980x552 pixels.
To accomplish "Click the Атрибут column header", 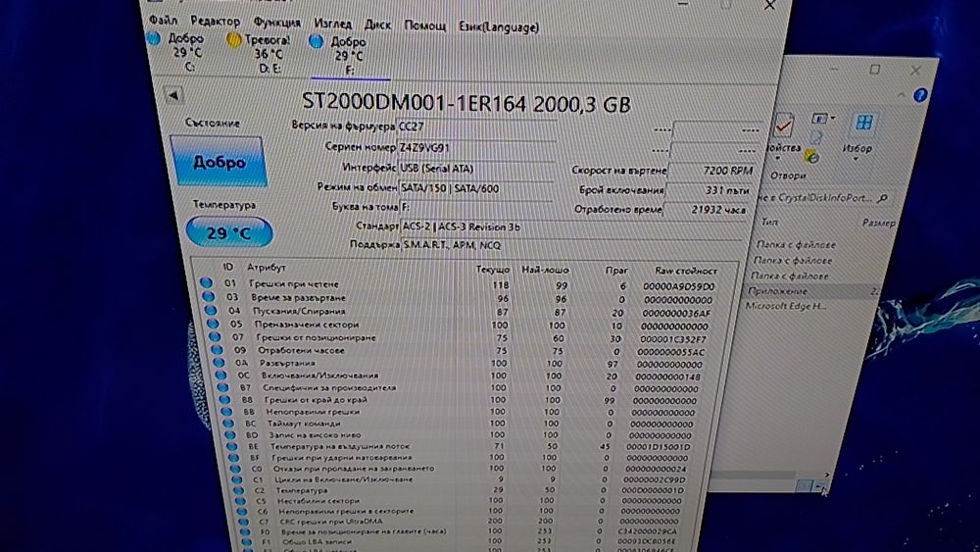I will point(267,268).
